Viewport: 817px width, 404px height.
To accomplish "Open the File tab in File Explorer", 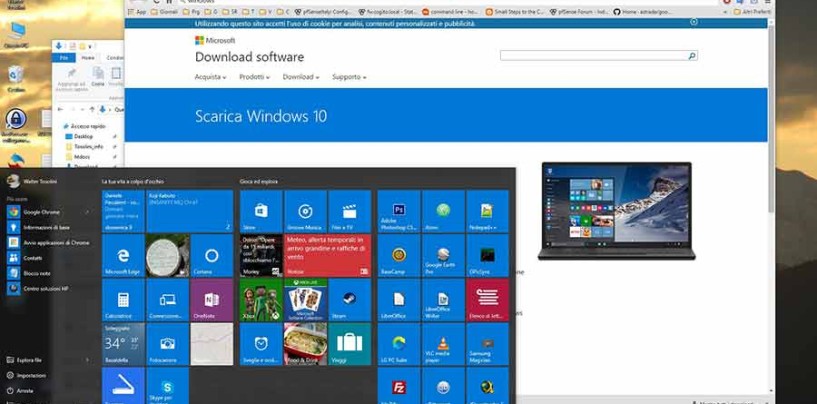I will pyautogui.click(x=64, y=58).
